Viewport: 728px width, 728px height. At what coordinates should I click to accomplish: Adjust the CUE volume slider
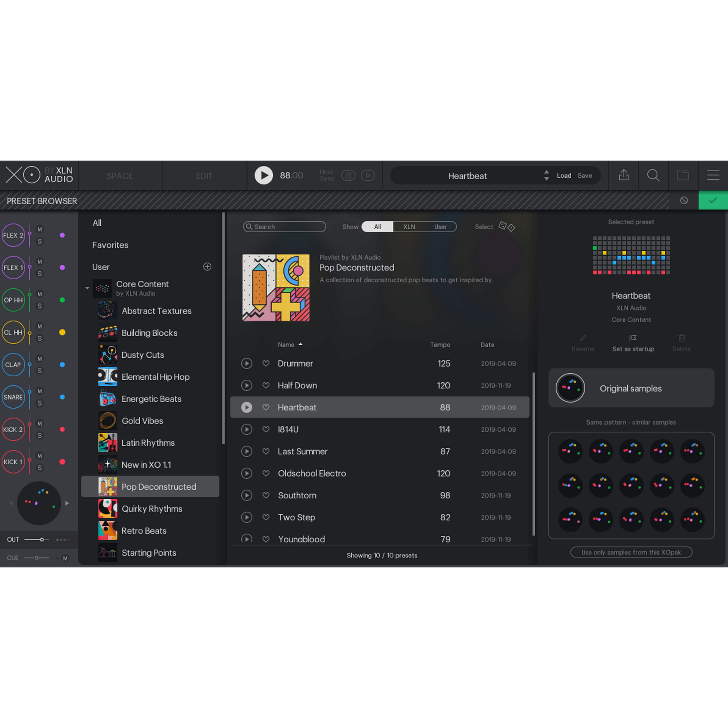point(37,558)
